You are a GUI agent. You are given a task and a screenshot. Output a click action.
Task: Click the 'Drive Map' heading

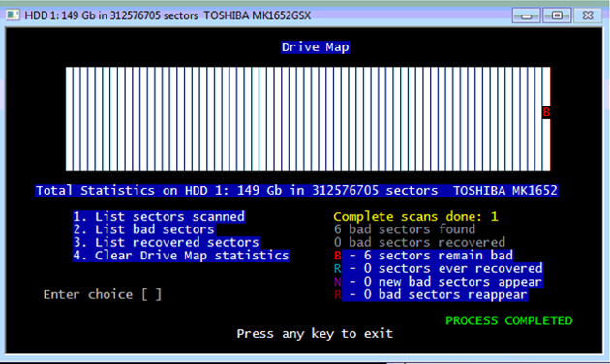315,47
